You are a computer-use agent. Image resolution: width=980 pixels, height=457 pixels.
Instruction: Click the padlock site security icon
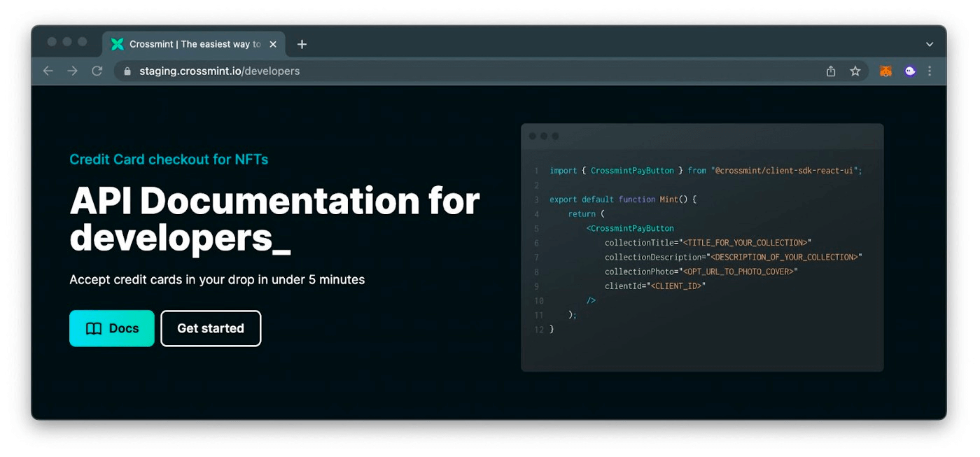coord(127,71)
